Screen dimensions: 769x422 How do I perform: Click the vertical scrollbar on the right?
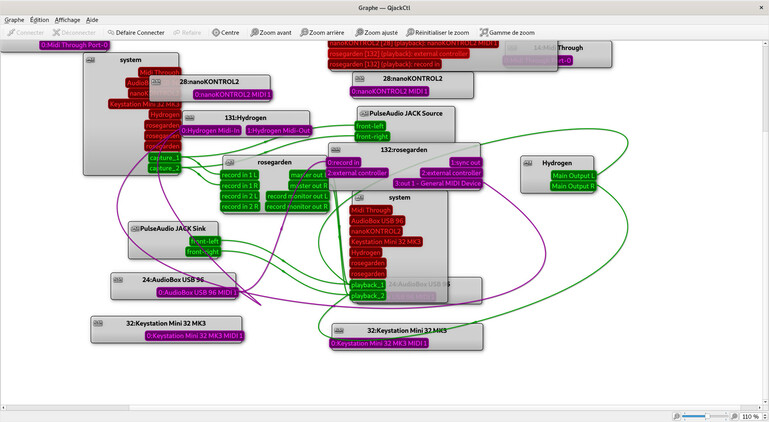pos(766,223)
